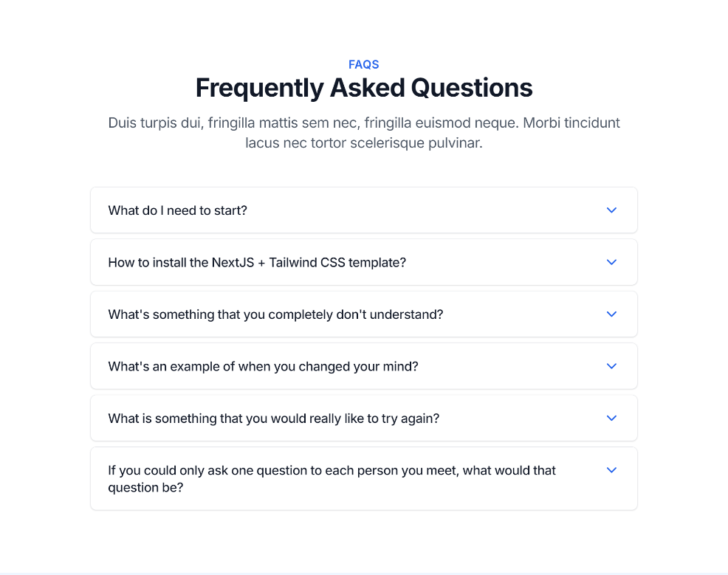
Task: Click the "question be?" second line of last FAQ
Action: (145, 487)
